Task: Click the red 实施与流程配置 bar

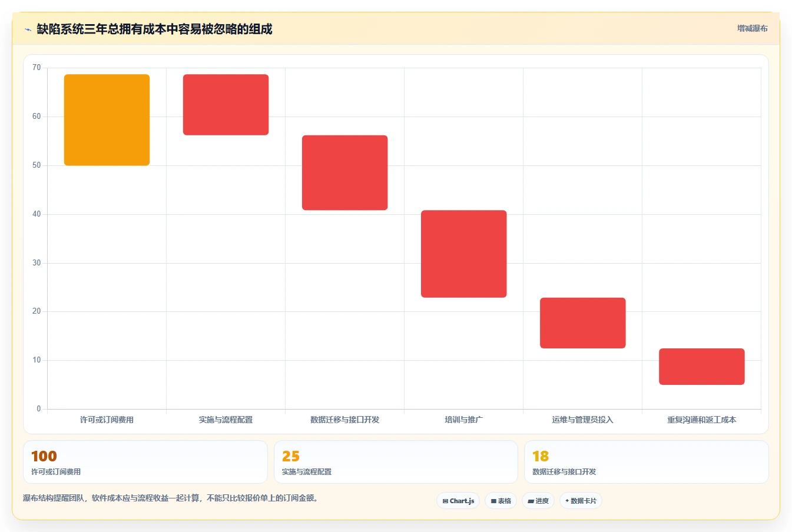Action: click(x=226, y=105)
